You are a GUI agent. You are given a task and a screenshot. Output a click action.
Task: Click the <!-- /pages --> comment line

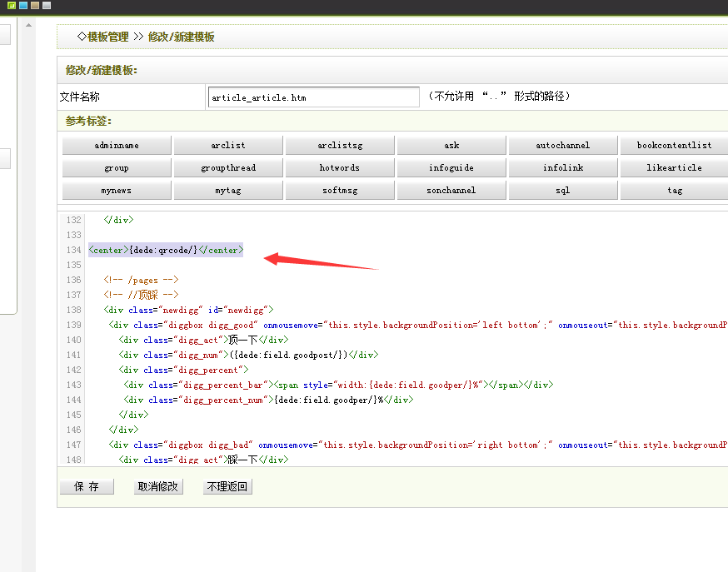coord(141,280)
